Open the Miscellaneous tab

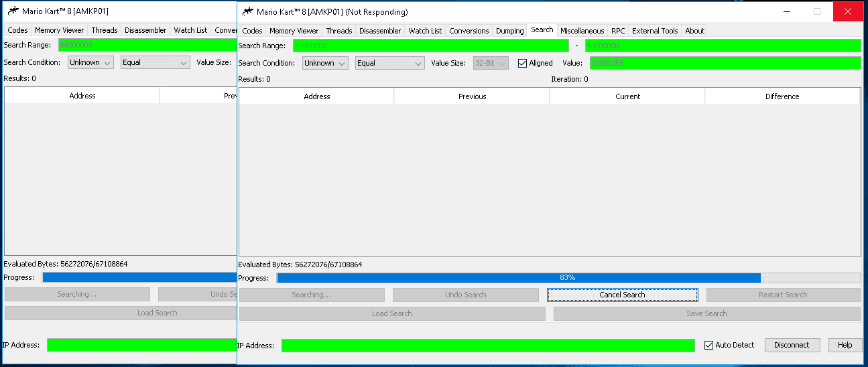click(x=582, y=31)
